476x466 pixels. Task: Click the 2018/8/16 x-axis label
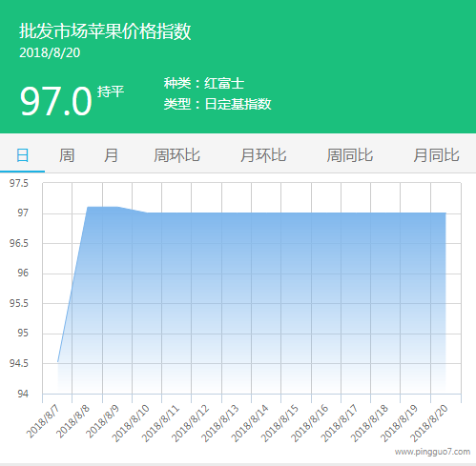pyautogui.click(x=310, y=424)
